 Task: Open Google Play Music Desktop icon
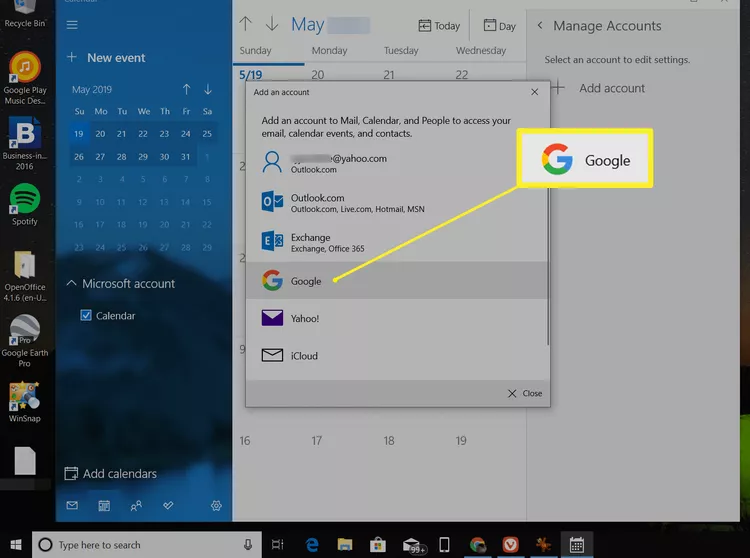(25, 78)
